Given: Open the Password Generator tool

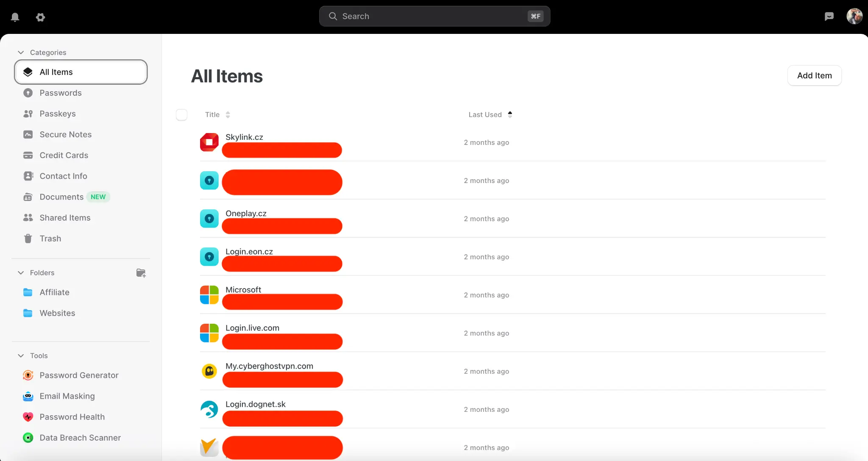Looking at the screenshot, I should pos(79,375).
